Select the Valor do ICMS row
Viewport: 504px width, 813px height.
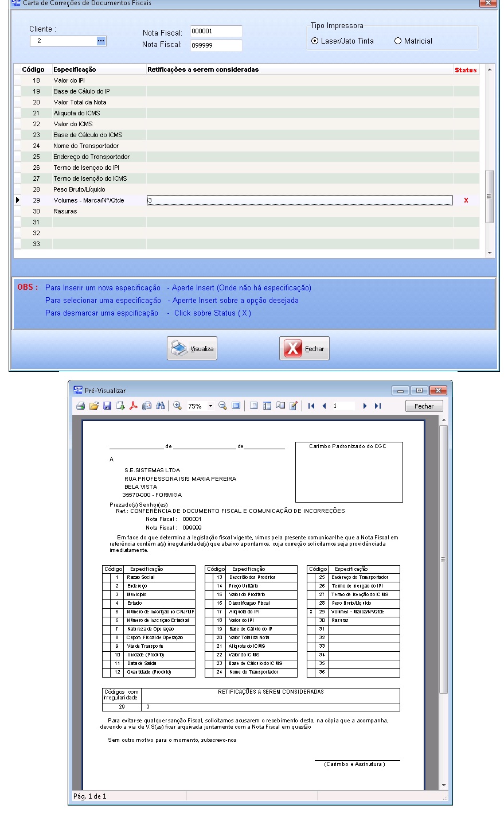73,124
